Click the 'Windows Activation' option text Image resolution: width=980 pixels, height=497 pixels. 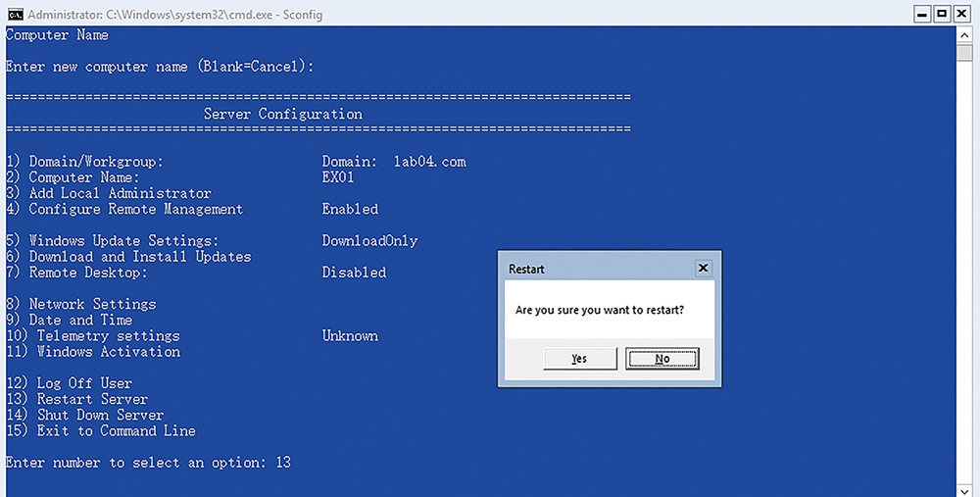pos(109,351)
